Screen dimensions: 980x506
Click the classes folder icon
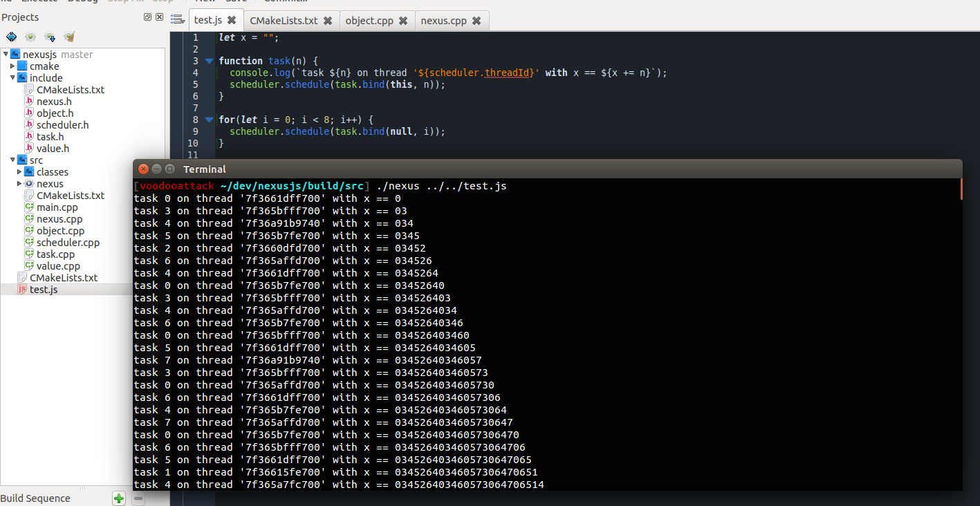(29, 172)
